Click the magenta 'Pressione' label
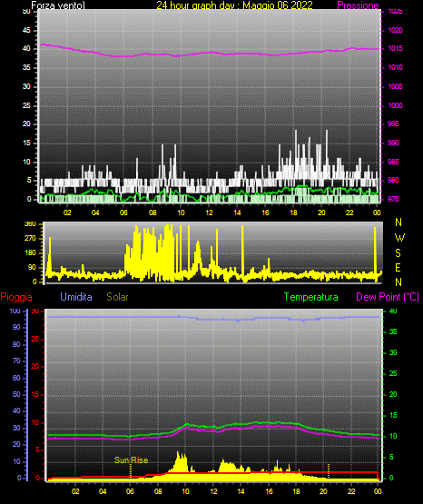 pos(358,5)
